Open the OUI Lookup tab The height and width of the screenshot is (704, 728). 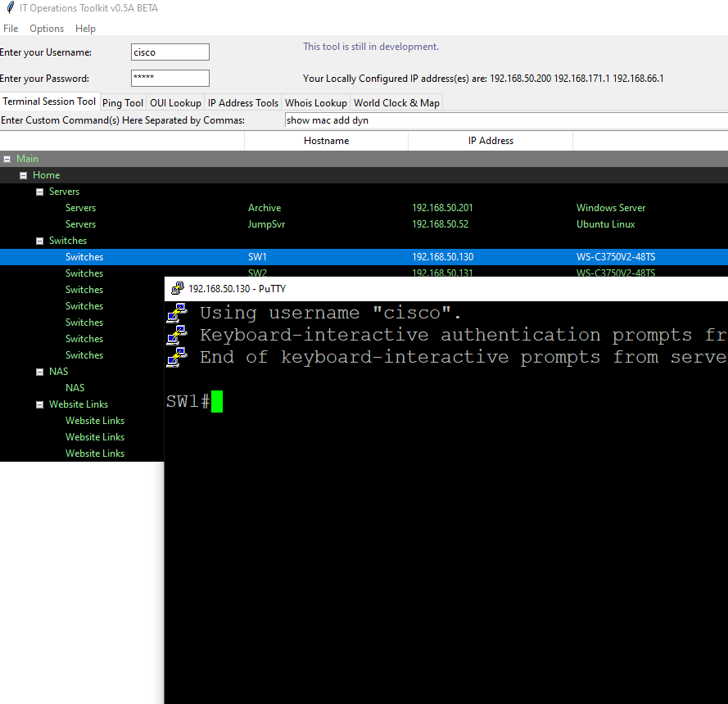(x=175, y=103)
